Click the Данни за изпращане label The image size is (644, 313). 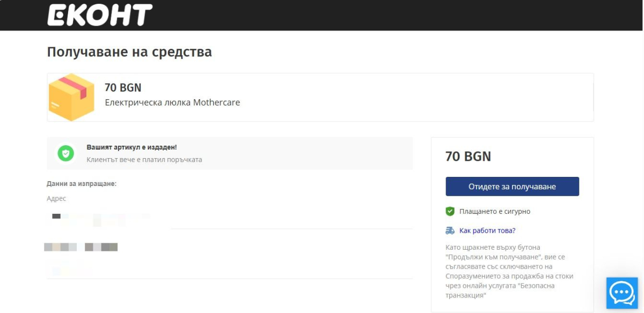[x=82, y=184]
